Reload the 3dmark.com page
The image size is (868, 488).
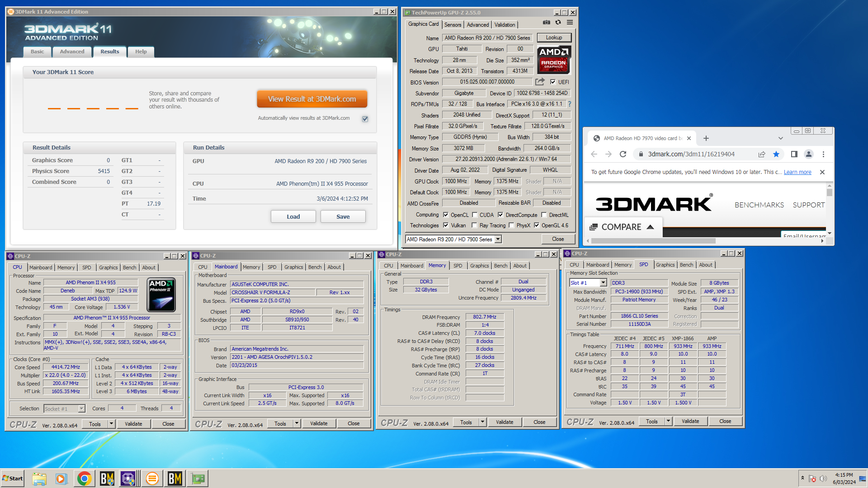[623, 154]
